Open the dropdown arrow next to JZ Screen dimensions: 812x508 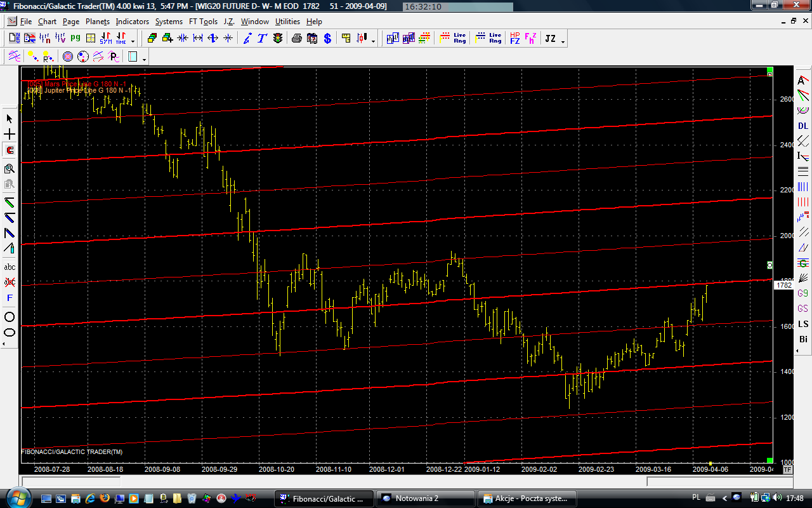[563, 41]
